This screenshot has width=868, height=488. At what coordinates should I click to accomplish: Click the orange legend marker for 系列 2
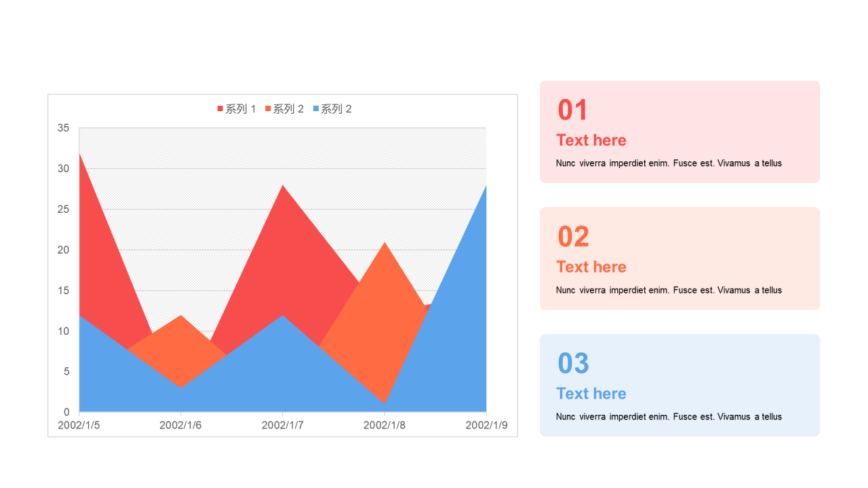(x=268, y=109)
